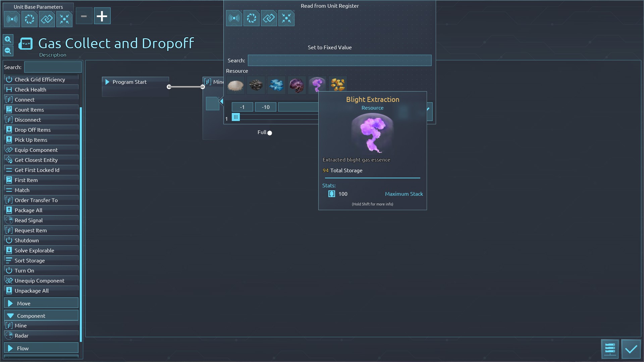Click the Goto register icon in Read from Unit Register
Image resolution: width=644 pixels, height=362 pixels.
(x=286, y=18)
